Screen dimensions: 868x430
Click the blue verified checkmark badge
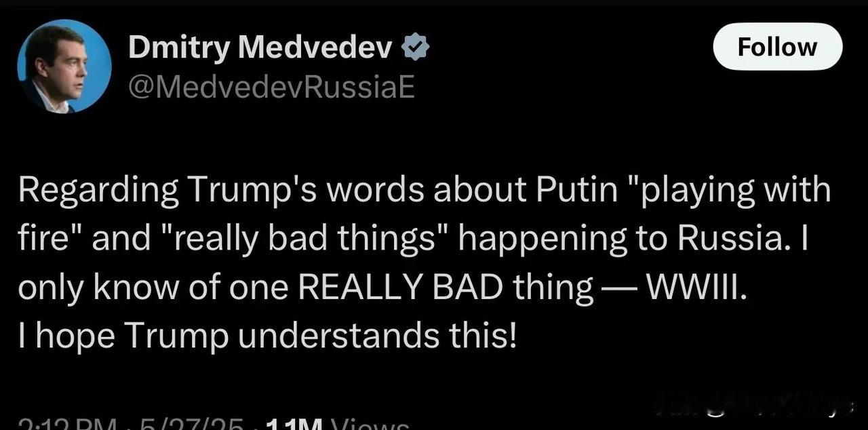[x=415, y=47]
